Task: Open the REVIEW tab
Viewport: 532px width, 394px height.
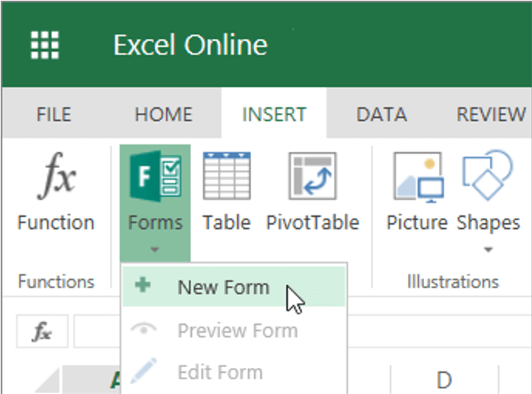Action: tap(491, 114)
